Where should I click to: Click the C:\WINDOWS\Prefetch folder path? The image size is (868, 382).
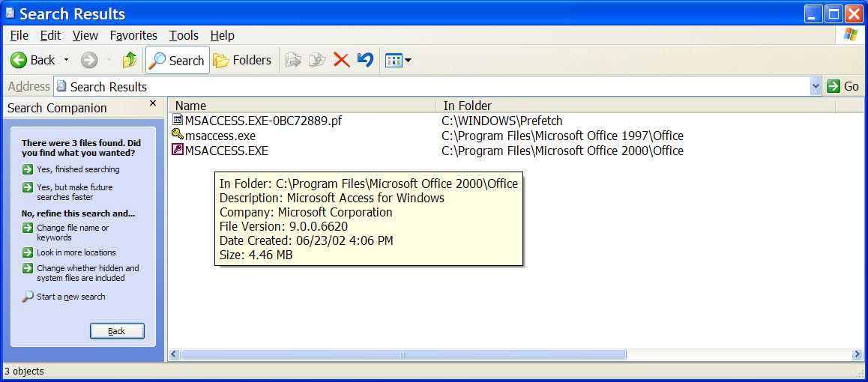(502, 121)
